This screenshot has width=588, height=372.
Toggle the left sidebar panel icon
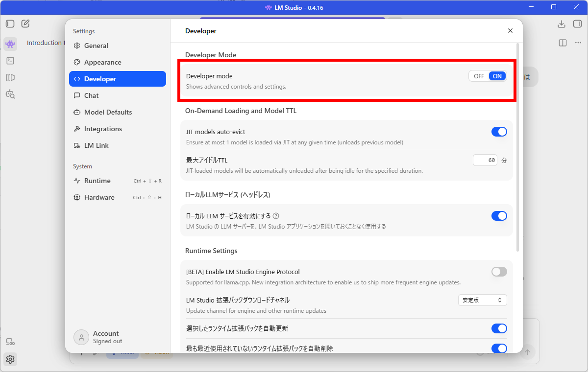(x=10, y=23)
